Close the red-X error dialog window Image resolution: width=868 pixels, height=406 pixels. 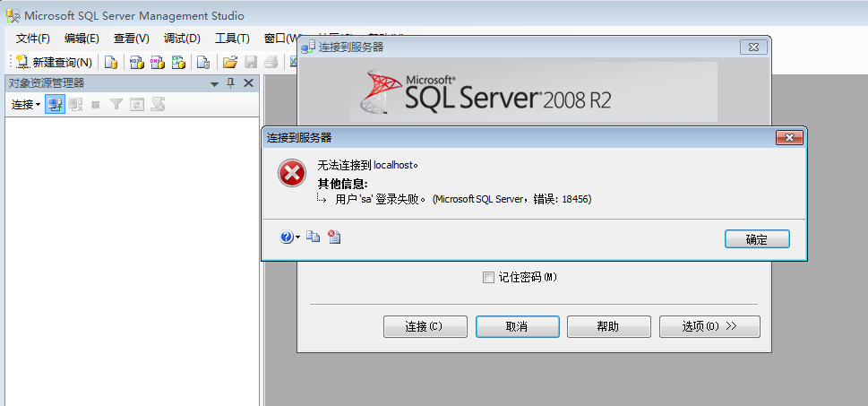click(x=789, y=138)
